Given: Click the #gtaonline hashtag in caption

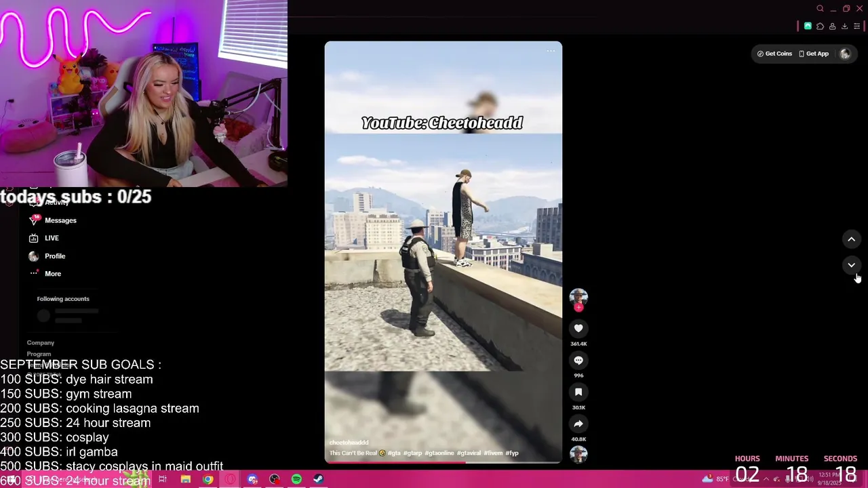Looking at the screenshot, I should 439,453.
